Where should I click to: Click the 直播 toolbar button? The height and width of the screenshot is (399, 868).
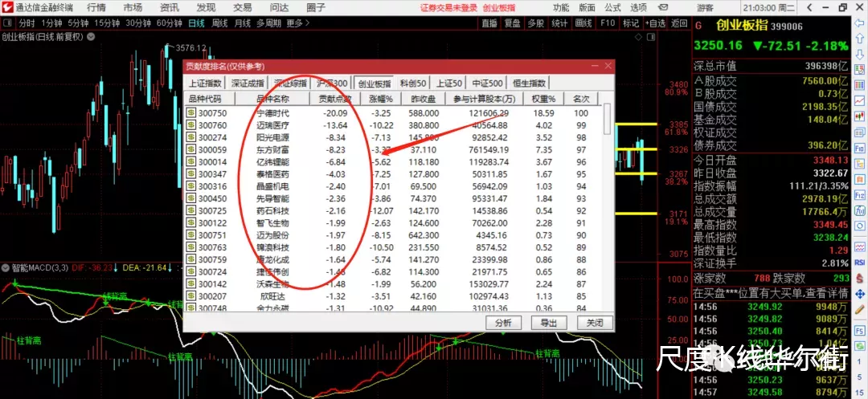click(489, 23)
